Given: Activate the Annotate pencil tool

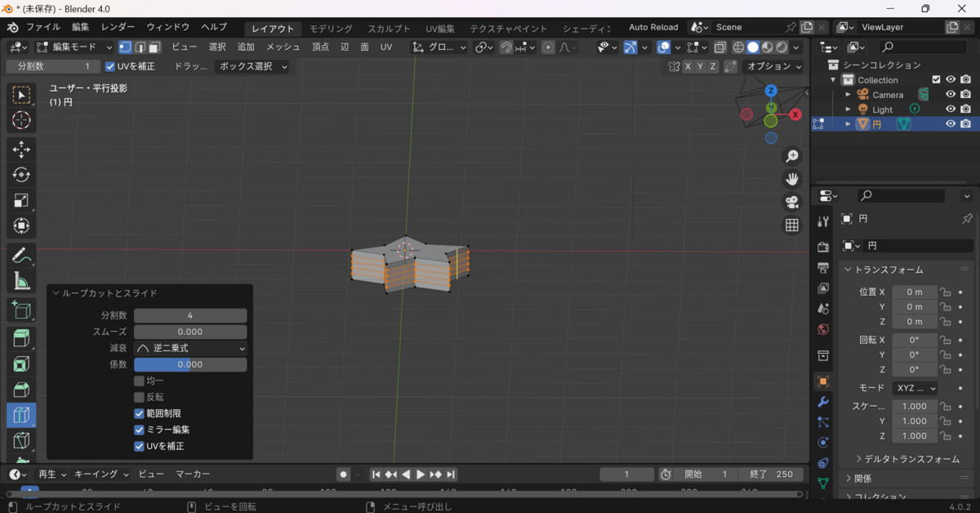Looking at the screenshot, I should click(x=21, y=256).
